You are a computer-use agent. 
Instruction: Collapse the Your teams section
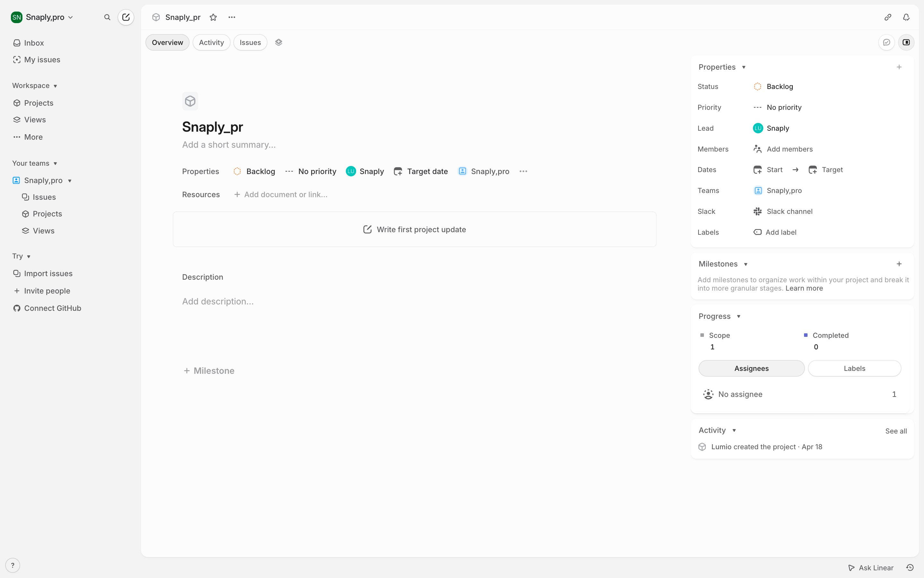[x=35, y=163]
